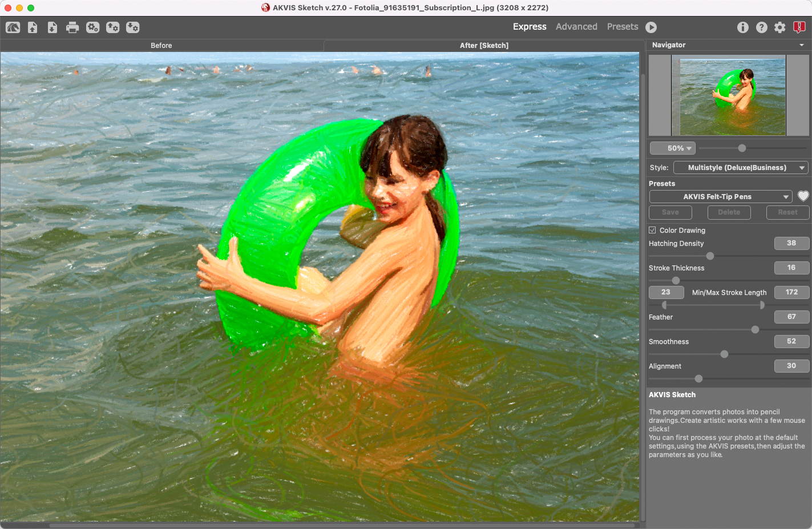Uncheck the Color Drawing checkbox
The image size is (812, 529).
point(652,230)
